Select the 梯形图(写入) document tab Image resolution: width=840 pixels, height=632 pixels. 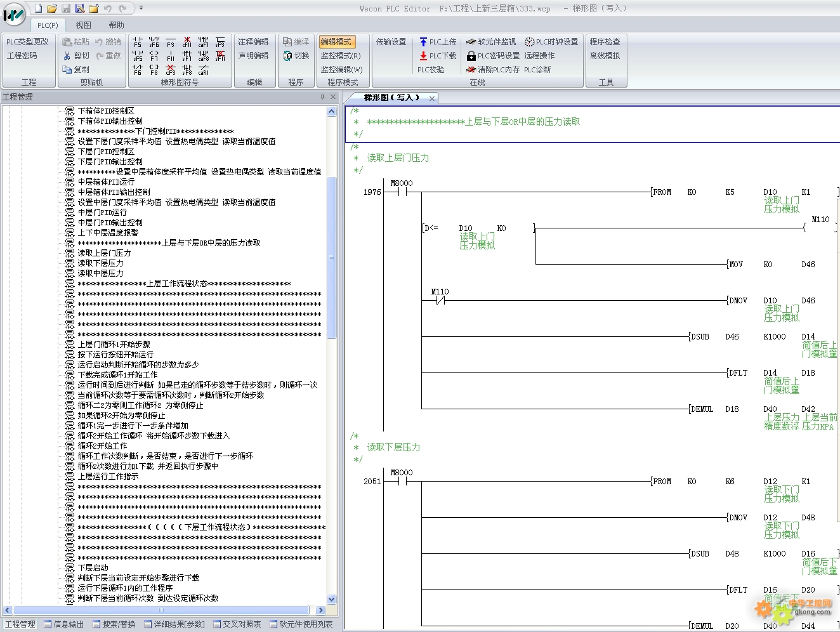[391, 98]
